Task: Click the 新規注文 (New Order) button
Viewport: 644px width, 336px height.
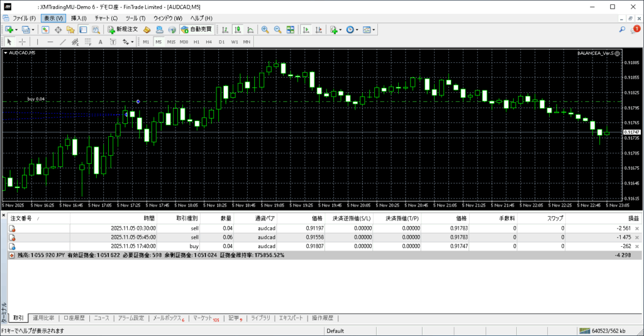Action: pos(123,30)
